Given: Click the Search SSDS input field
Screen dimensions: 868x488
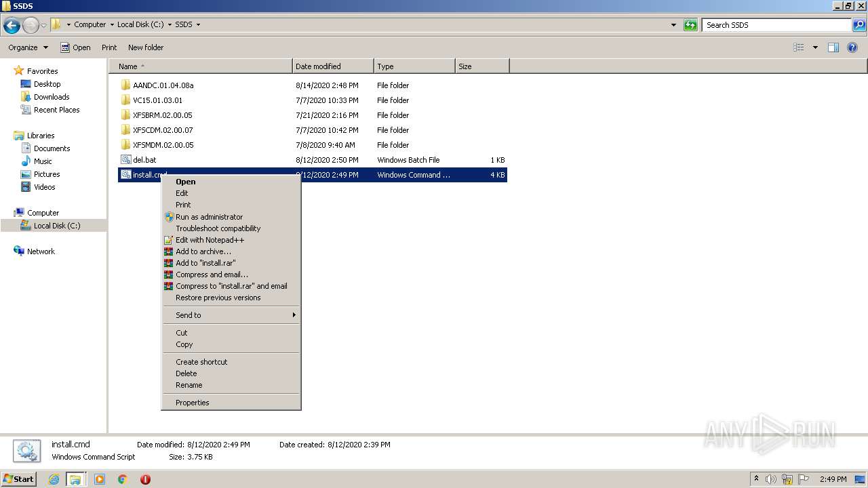Looking at the screenshot, I should pyautogui.click(x=776, y=25).
